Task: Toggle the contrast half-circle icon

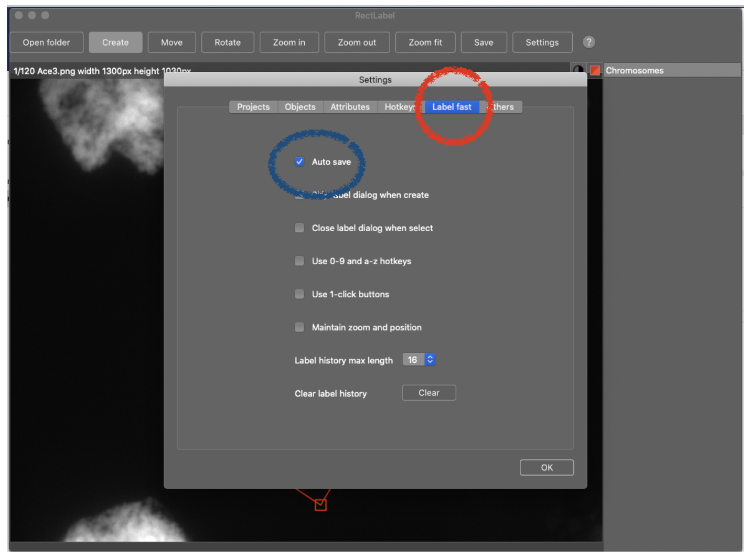Action: click(578, 70)
